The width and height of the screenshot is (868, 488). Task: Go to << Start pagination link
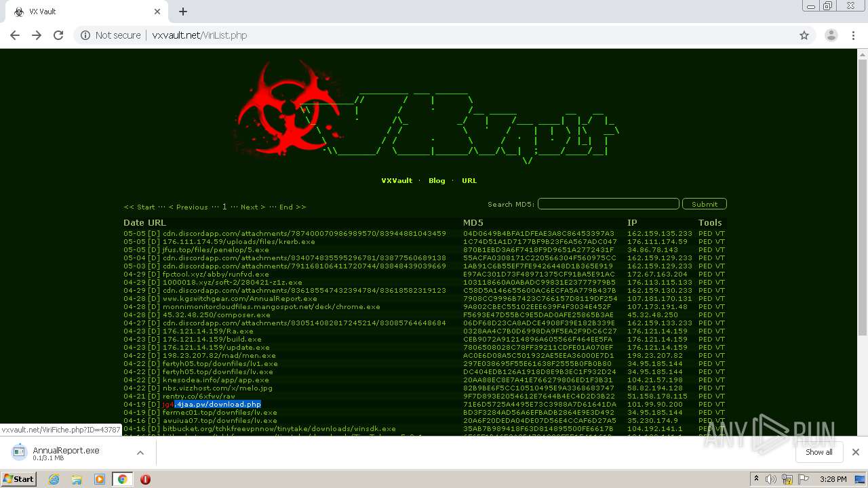click(139, 207)
